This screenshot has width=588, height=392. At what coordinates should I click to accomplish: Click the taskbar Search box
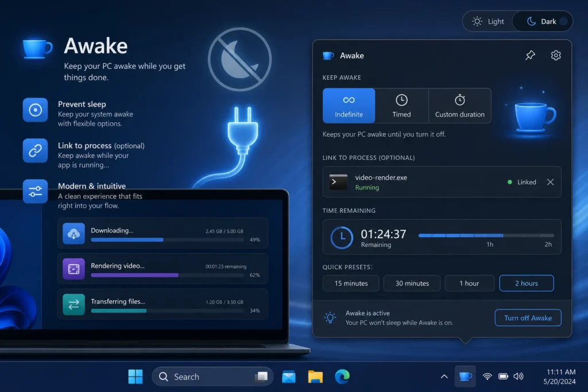coord(212,377)
